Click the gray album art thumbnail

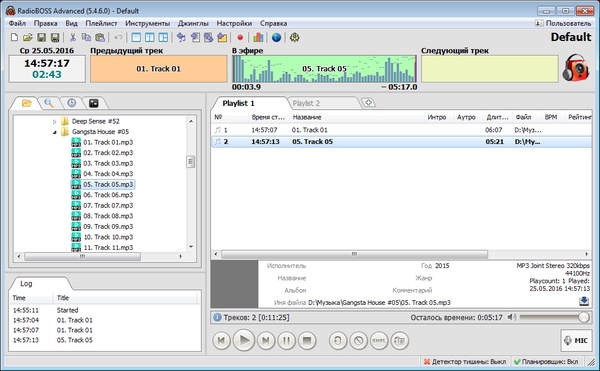235,284
